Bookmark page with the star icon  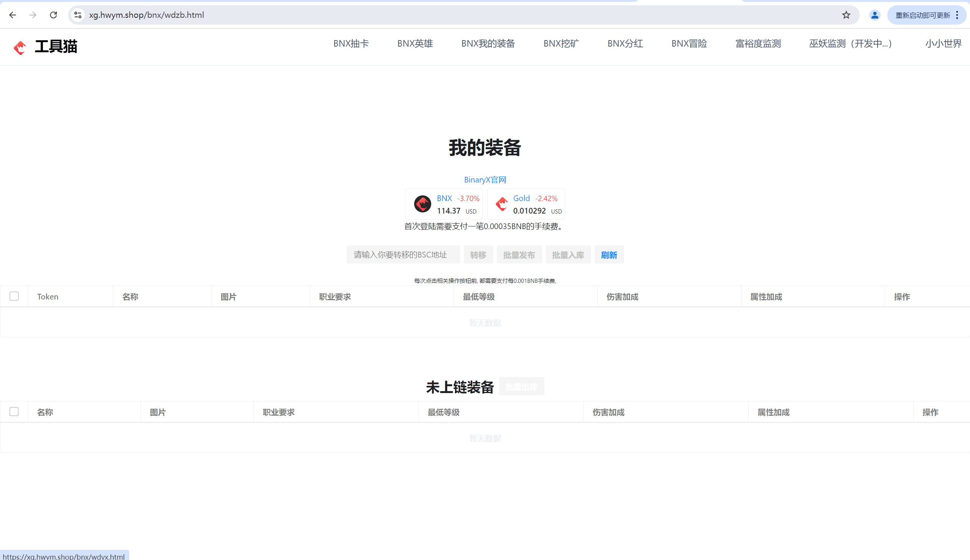846,15
